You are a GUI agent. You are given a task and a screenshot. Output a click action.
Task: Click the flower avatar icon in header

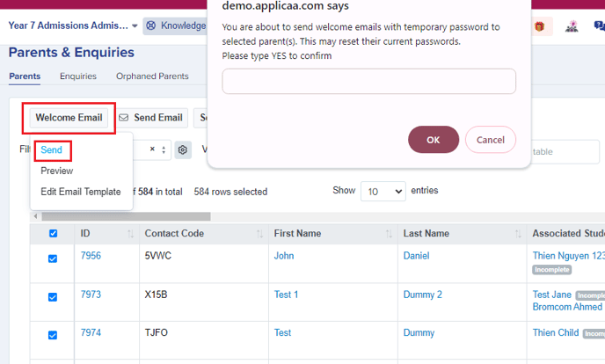(x=572, y=26)
